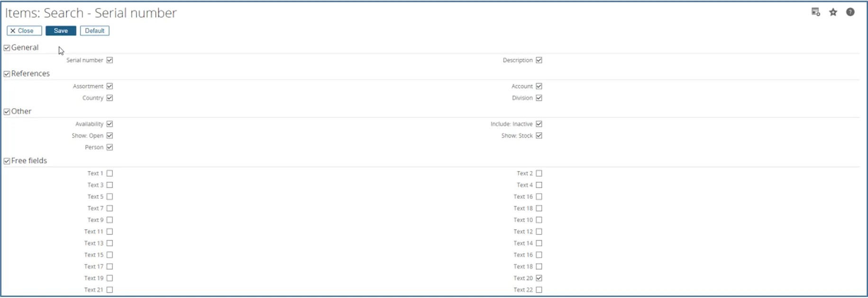The width and height of the screenshot is (868, 298).
Task: Uncheck the Text 20 free field
Action: (x=539, y=278)
